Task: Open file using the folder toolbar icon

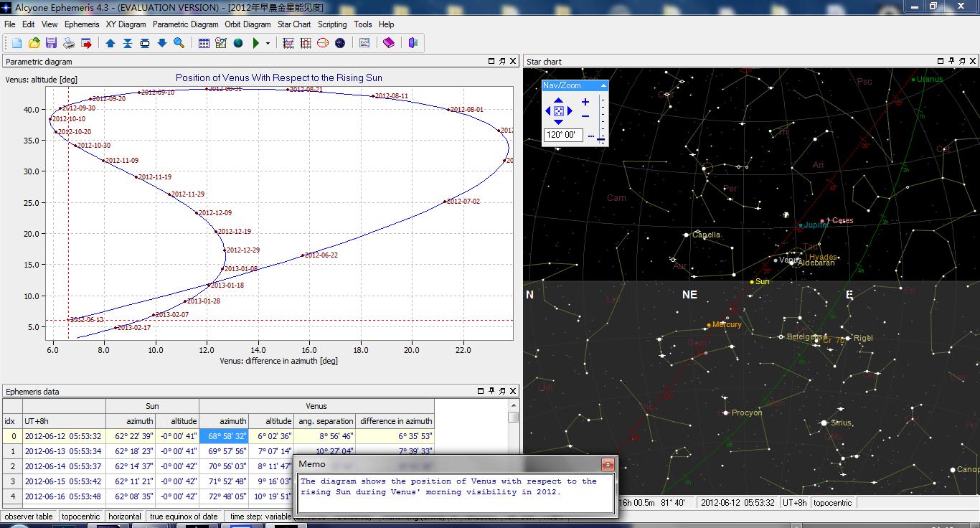Action: click(x=34, y=43)
